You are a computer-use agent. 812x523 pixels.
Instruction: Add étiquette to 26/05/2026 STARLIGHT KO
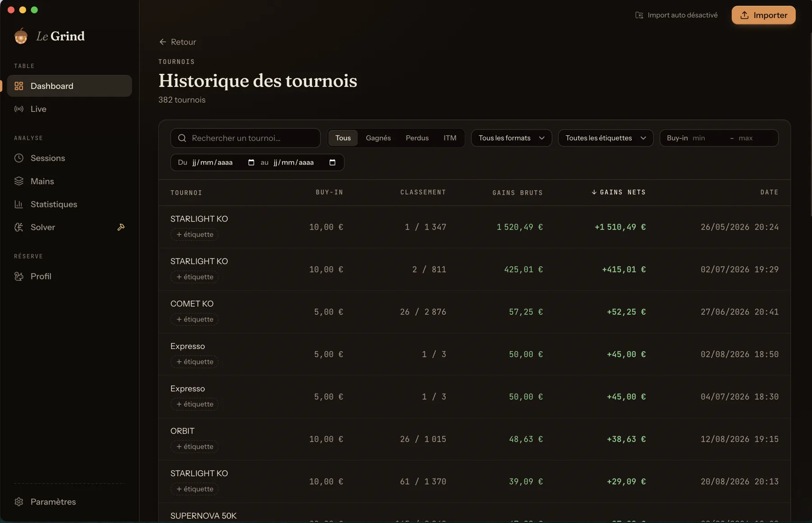194,234
